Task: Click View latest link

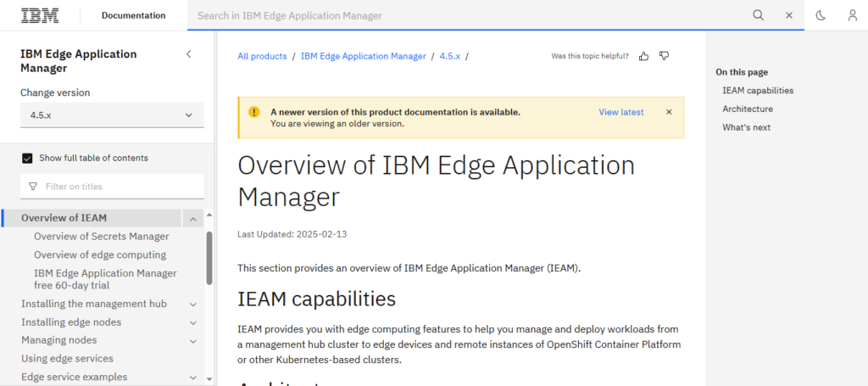Action: click(x=621, y=112)
